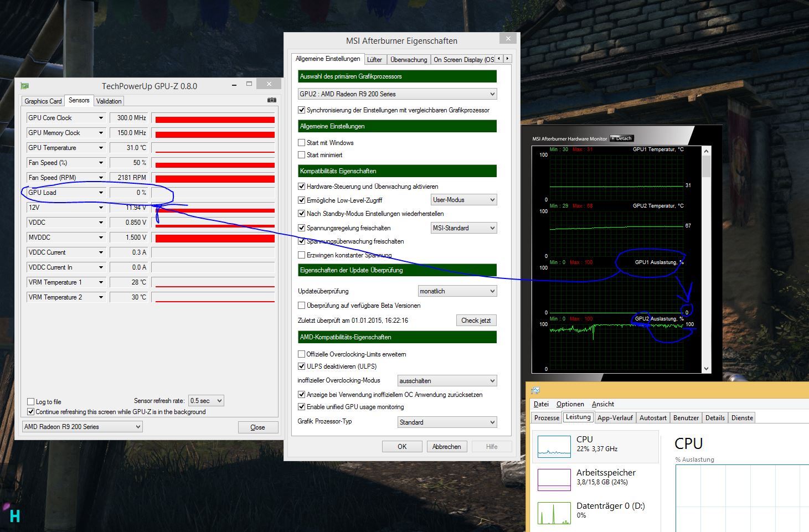Toggle Nach Standby-Modus Einstellungen wiederherstellen
This screenshot has height=532, width=809.
302,214
